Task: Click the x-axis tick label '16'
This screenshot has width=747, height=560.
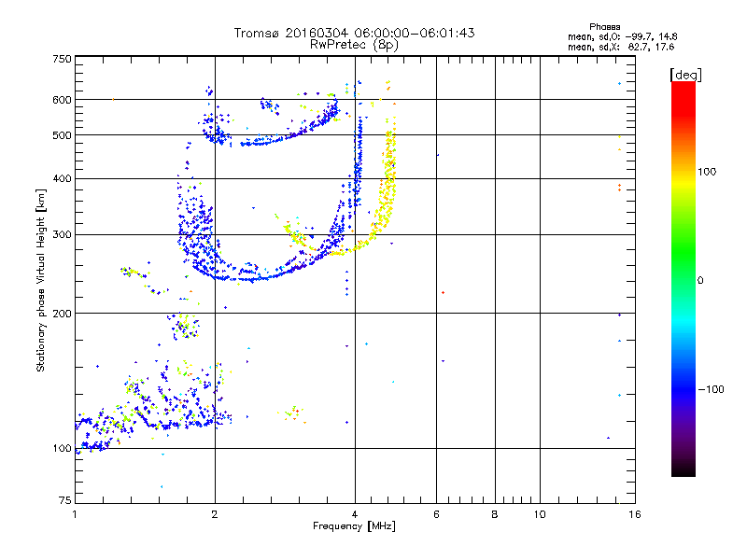Action: (635, 514)
